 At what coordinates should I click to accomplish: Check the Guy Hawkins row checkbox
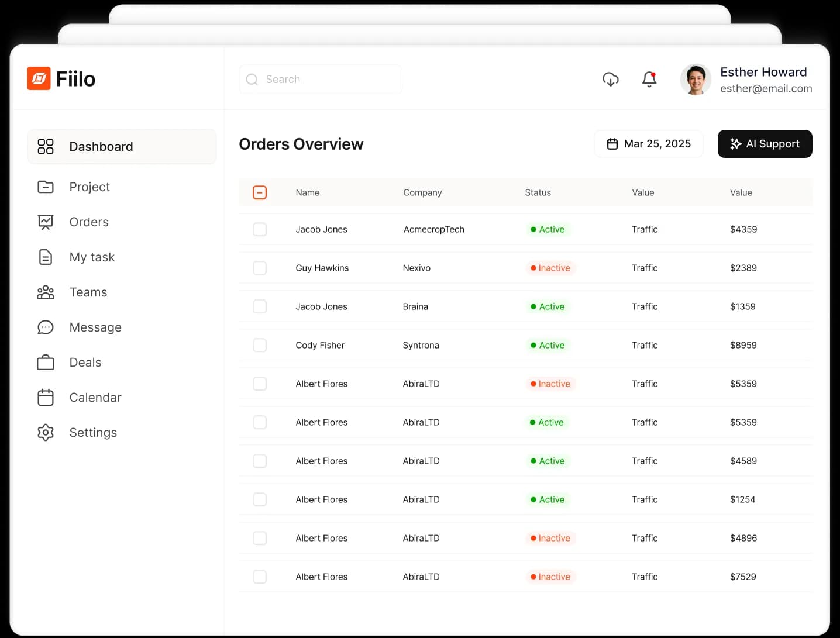pos(260,268)
